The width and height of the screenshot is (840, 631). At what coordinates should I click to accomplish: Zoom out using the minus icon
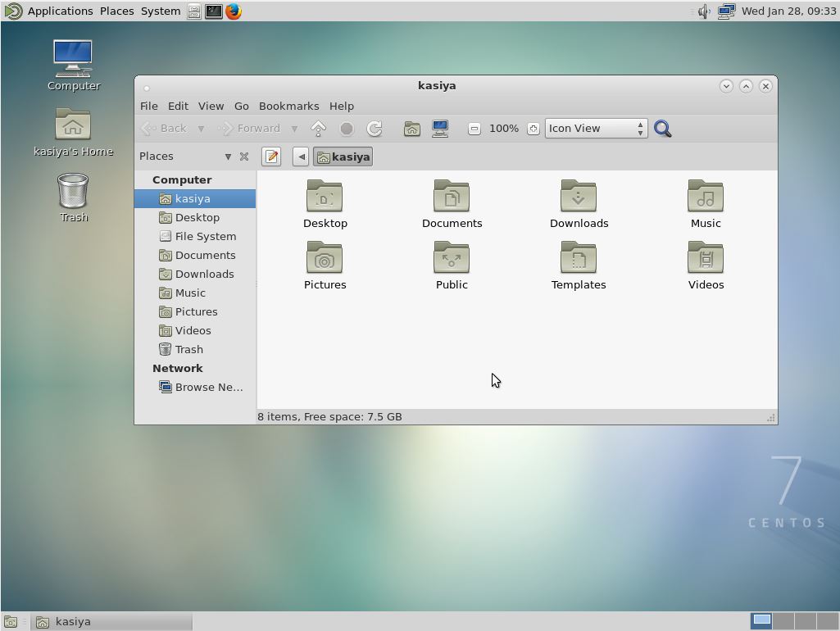[474, 128]
